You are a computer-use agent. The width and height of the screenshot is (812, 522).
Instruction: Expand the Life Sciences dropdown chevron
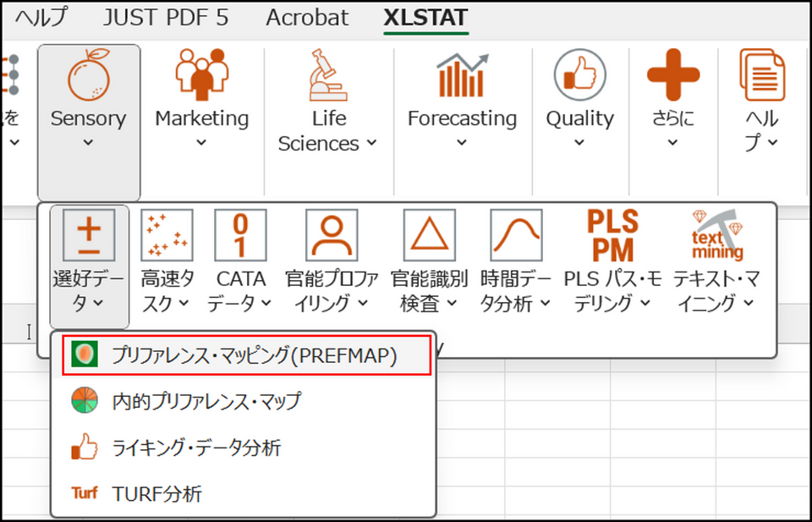[x=371, y=142]
